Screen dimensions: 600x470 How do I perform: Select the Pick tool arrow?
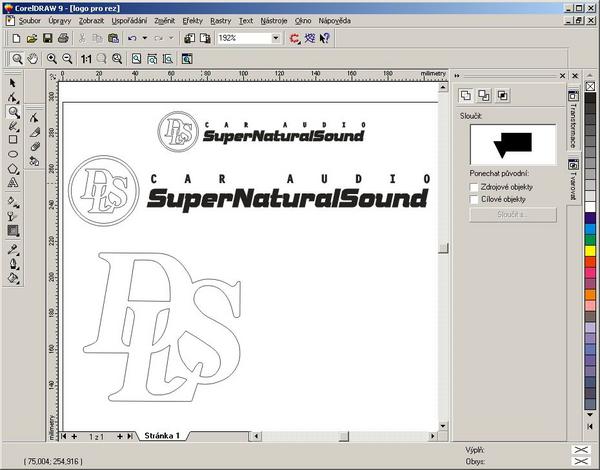click(13, 83)
